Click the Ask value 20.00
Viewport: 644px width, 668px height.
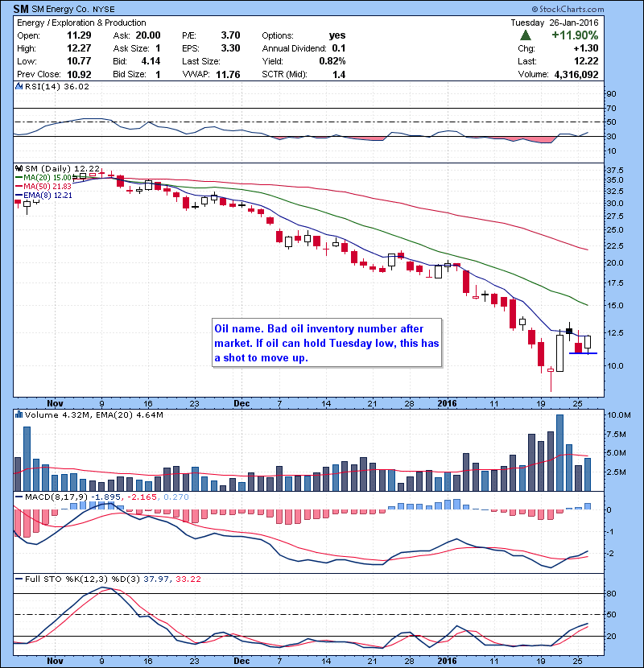(x=148, y=35)
